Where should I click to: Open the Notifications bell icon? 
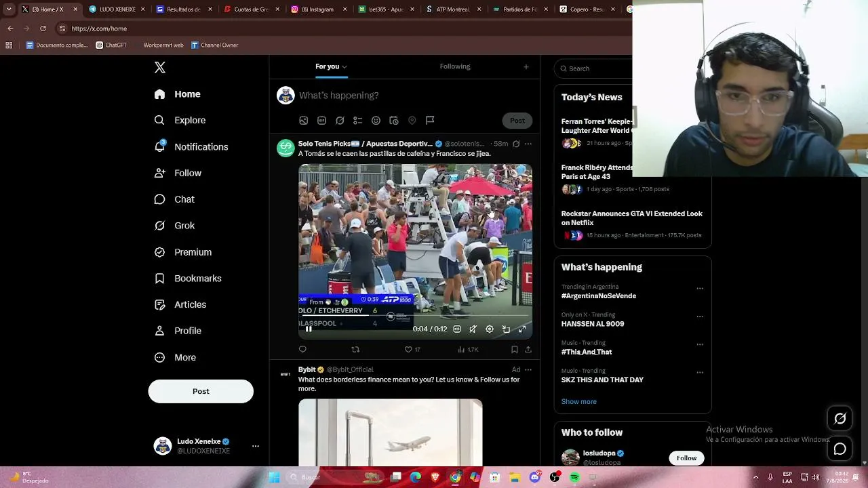(159, 146)
